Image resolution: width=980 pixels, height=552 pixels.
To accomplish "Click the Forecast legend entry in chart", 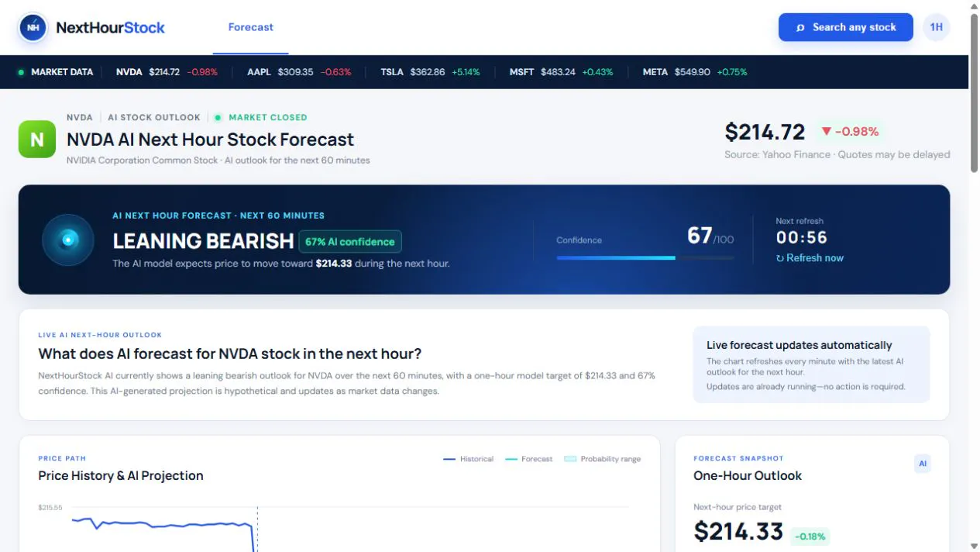I will 528,459.
